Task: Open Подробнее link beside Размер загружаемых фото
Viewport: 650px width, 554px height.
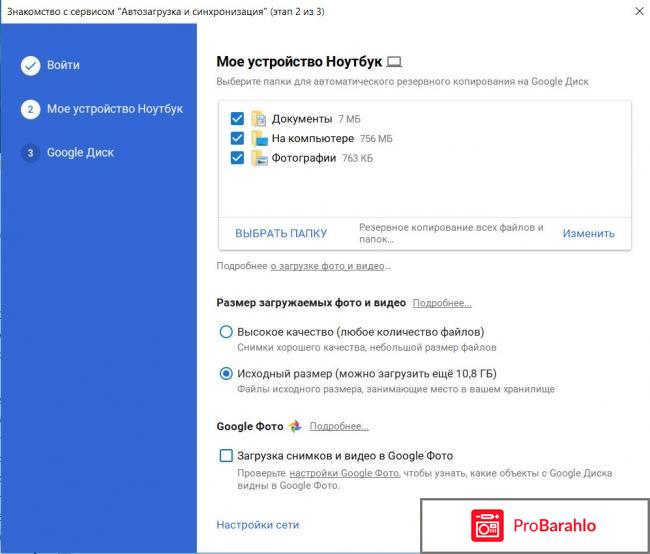Action: click(442, 303)
